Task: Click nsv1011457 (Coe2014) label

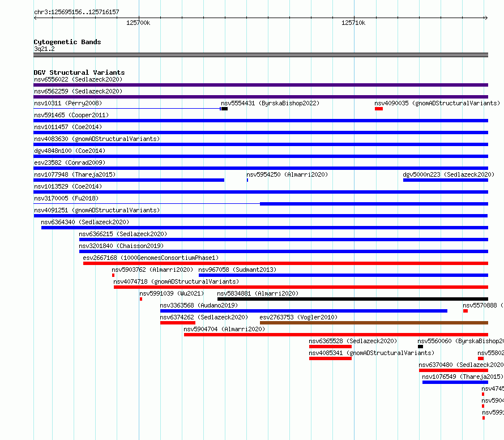Action: tap(68, 127)
